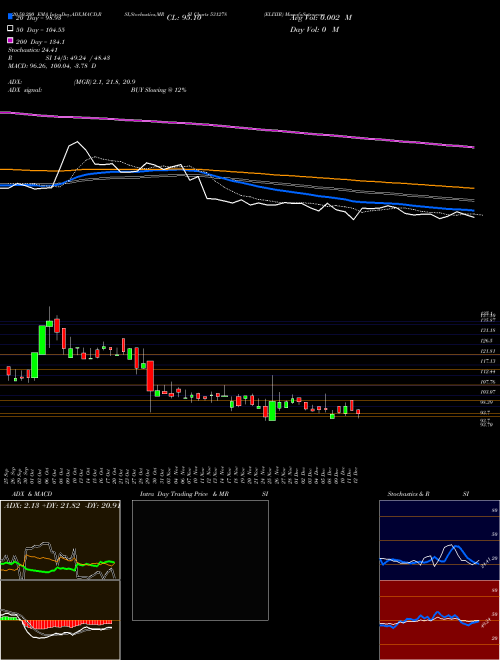Click the white 50 Day EMA legend swatch
Viewport: 500px width, 660px height.
[10, 29]
